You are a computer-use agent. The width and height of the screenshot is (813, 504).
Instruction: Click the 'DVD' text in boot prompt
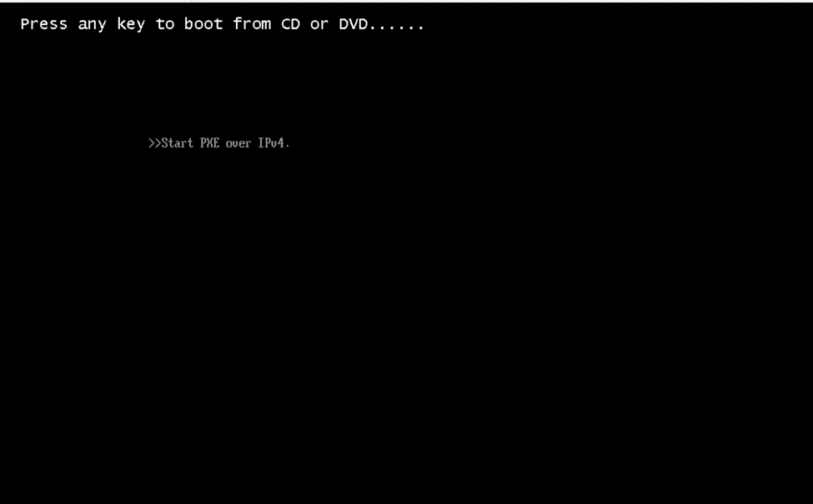pyautogui.click(x=353, y=24)
